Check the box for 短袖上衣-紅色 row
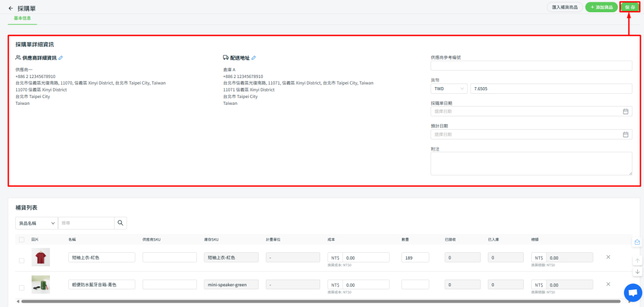The width and height of the screenshot is (644, 307). point(22,261)
